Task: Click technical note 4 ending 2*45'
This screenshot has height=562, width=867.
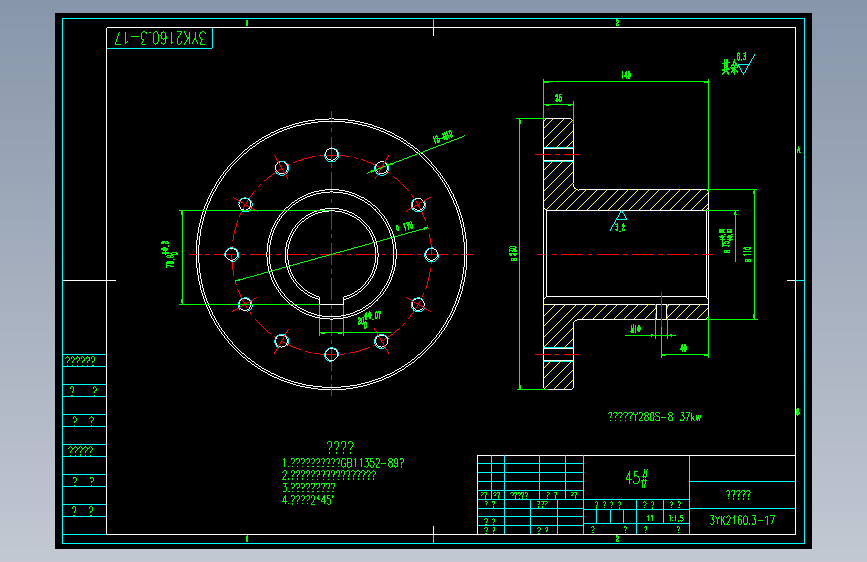Action: click(x=308, y=500)
